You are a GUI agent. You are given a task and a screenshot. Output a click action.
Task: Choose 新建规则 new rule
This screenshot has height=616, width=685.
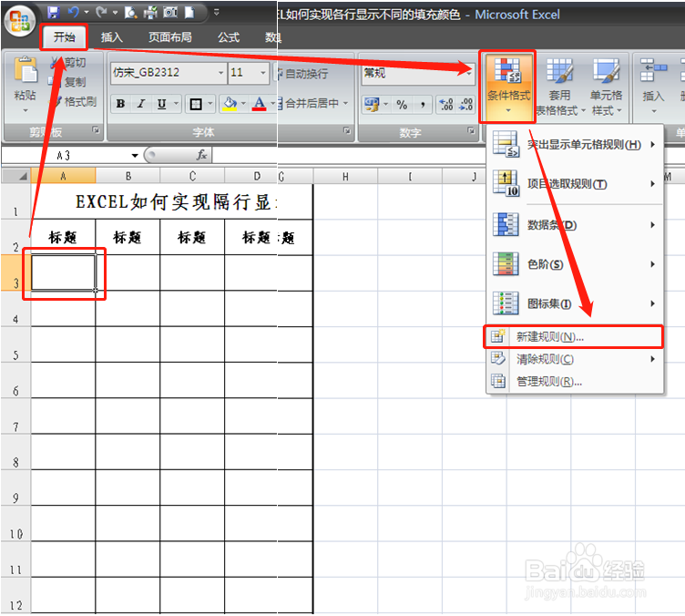(573, 336)
